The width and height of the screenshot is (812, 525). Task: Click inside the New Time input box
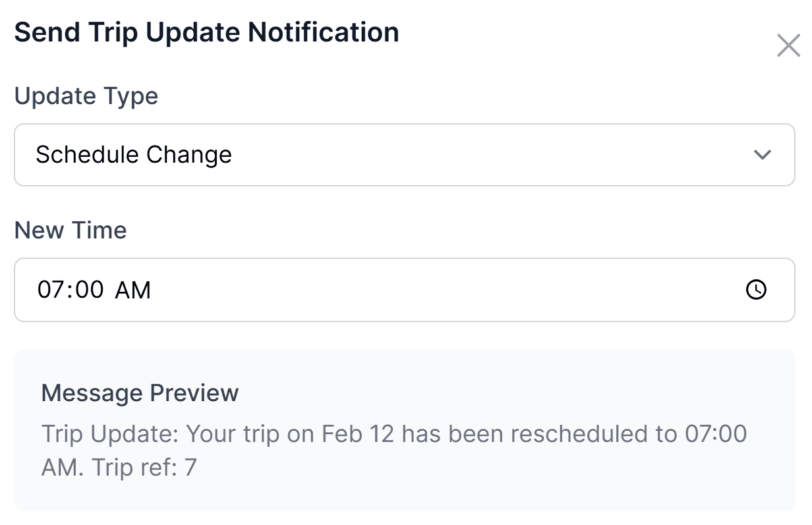[330, 290]
